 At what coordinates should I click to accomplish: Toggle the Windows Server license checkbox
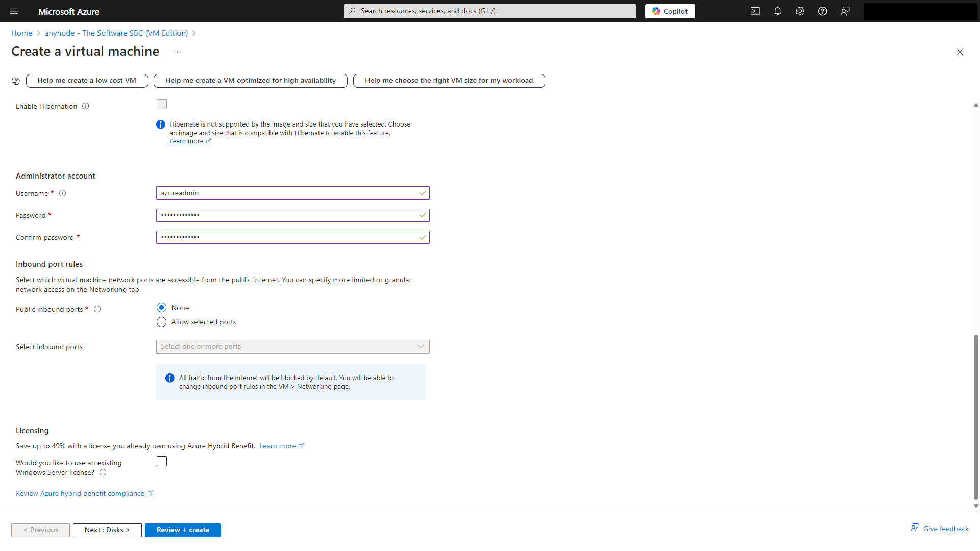pos(161,462)
